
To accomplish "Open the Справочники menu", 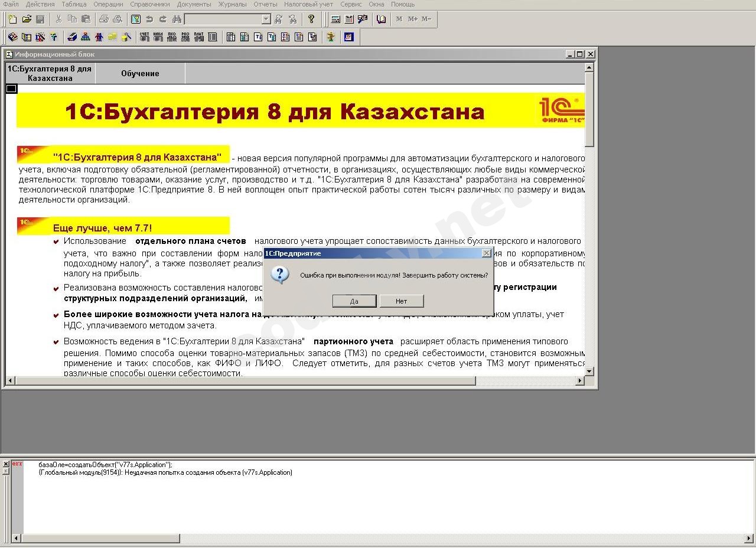I will (x=150, y=4).
